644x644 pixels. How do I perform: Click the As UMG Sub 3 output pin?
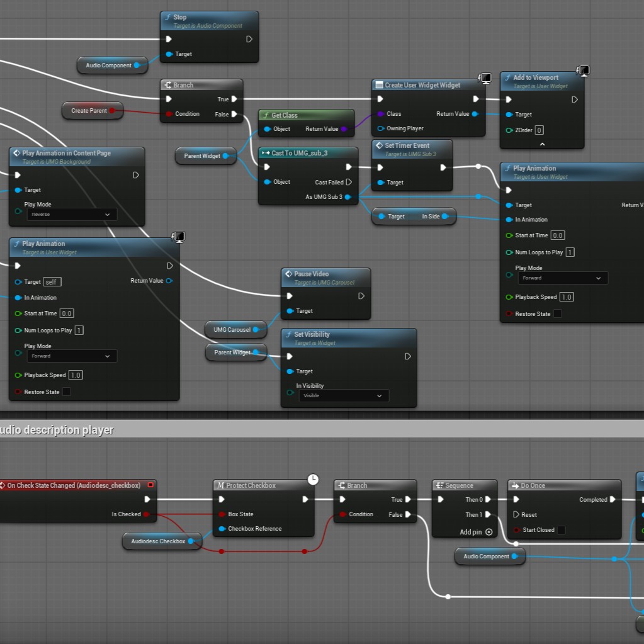348,197
